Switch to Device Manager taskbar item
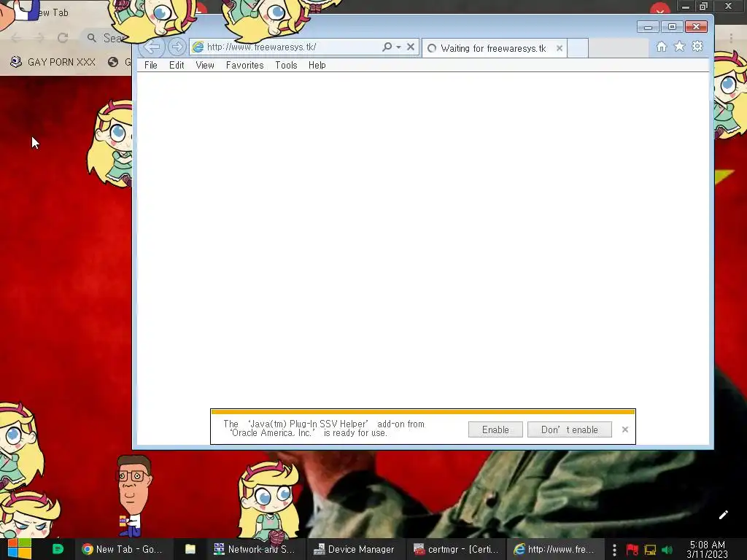 pos(355,549)
